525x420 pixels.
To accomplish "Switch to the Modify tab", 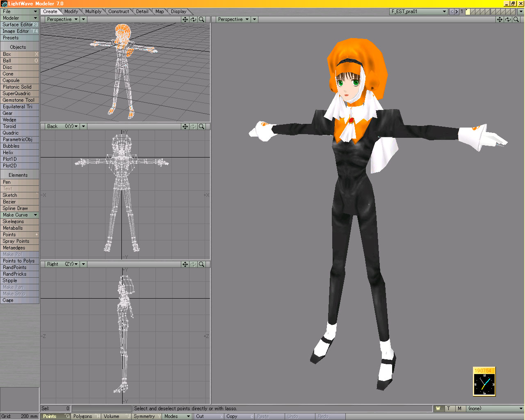I will click(71, 11).
